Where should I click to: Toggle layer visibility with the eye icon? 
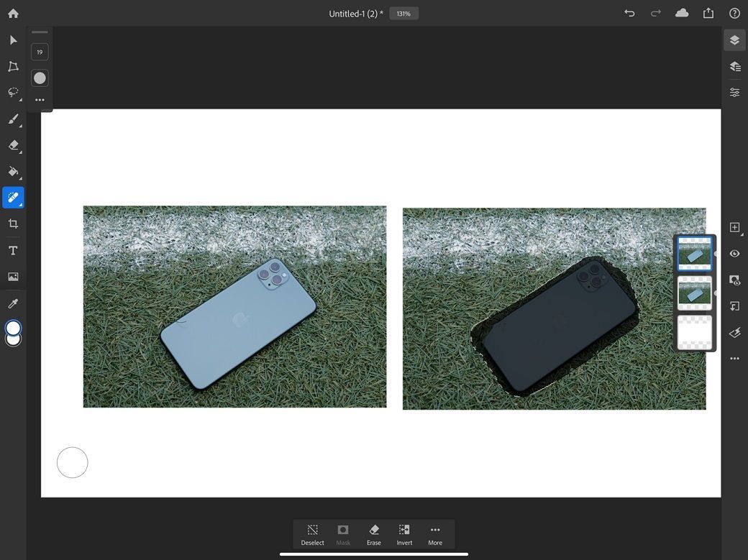pos(734,253)
